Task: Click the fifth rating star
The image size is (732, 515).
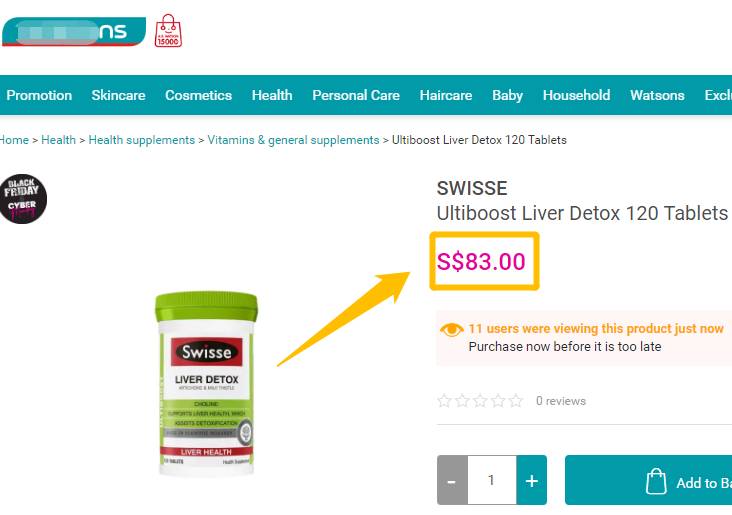Action: (x=516, y=401)
